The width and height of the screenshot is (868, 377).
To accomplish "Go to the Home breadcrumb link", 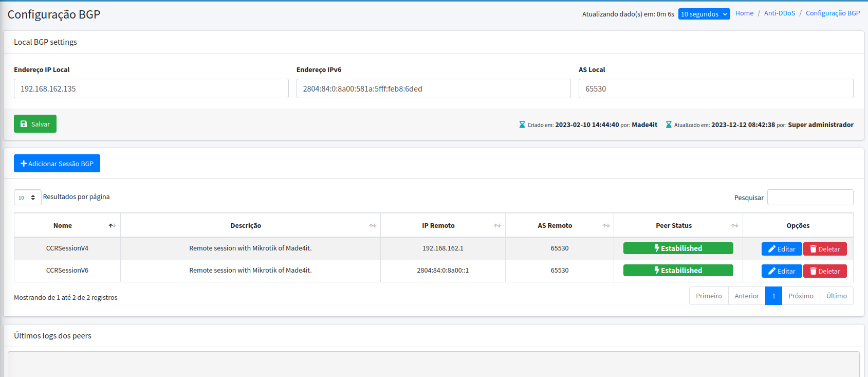I will click(744, 13).
